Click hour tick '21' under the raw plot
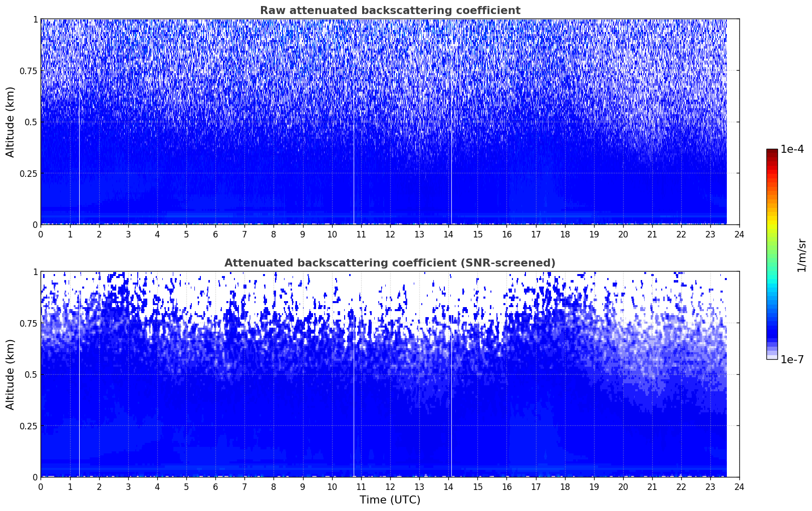The height and width of the screenshot is (511, 812). tap(652, 234)
